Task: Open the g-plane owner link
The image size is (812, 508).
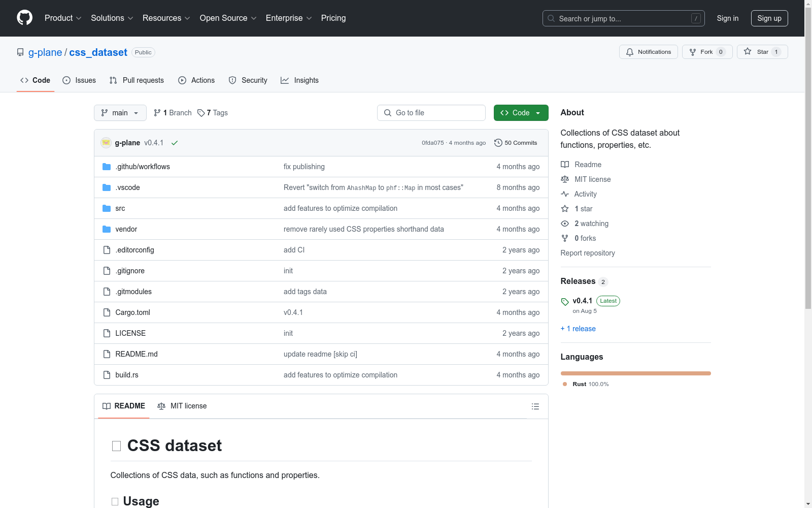Action: point(45,52)
